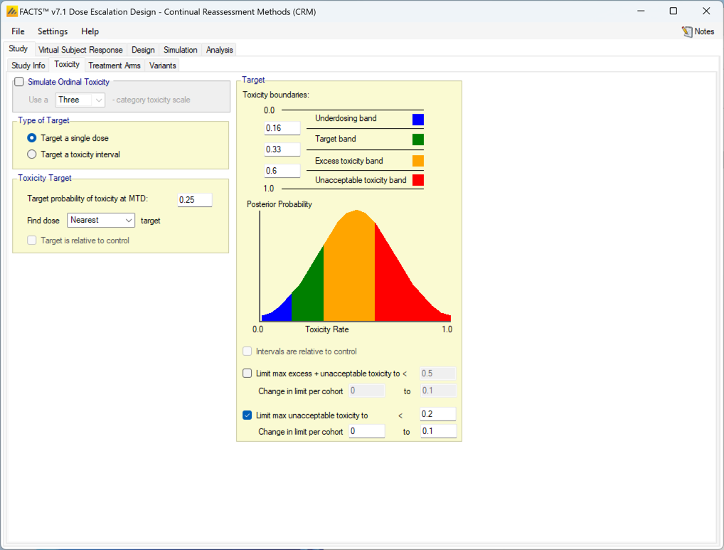
Task: Click the orange Excess toxicity band swatch
Action: click(x=418, y=160)
